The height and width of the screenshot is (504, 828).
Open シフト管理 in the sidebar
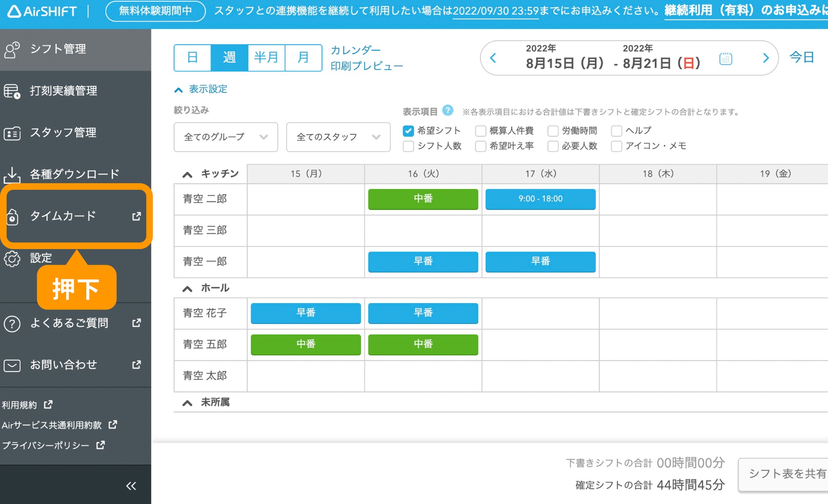pyautogui.click(x=58, y=49)
